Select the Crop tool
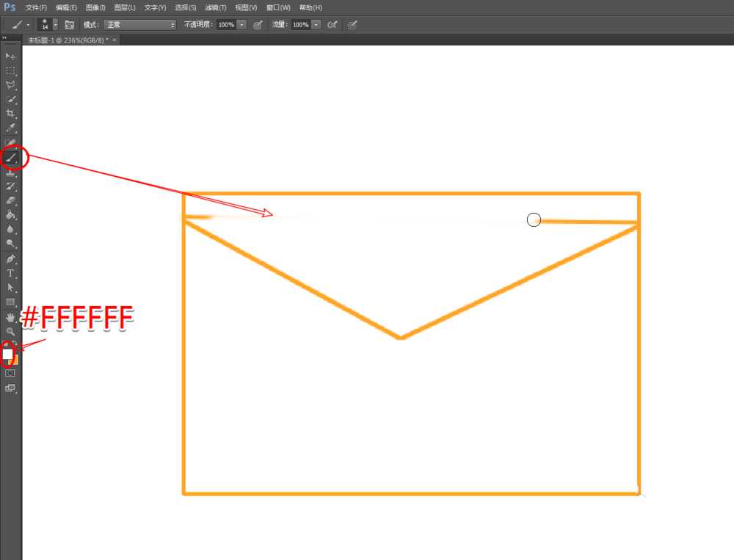This screenshot has height=560, width=734. (x=10, y=113)
